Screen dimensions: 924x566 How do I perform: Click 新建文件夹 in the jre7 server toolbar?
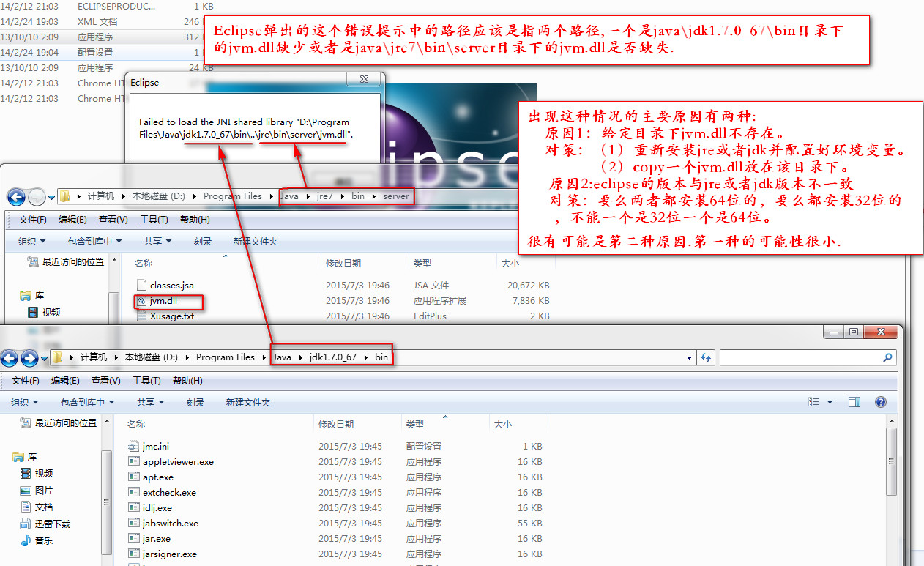(255, 241)
